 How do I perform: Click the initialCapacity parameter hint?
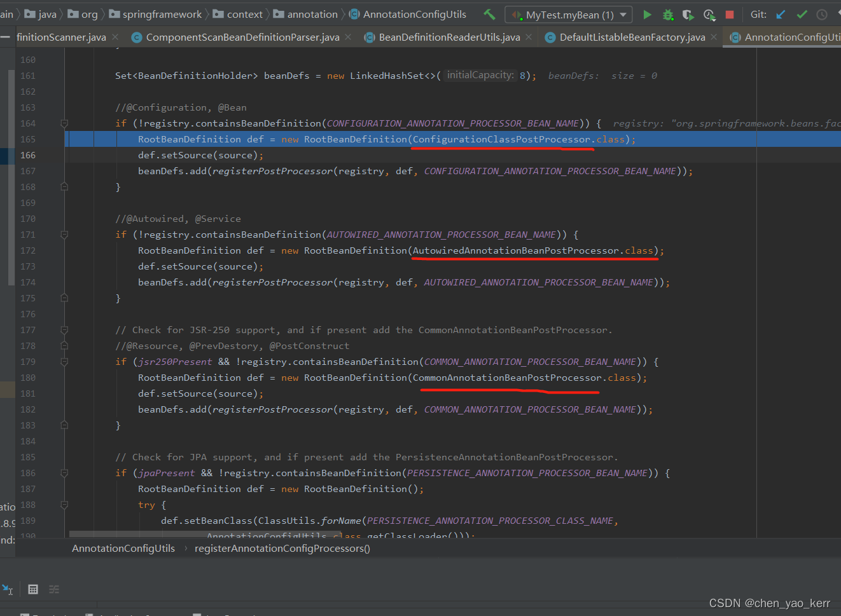(x=480, y=75)
